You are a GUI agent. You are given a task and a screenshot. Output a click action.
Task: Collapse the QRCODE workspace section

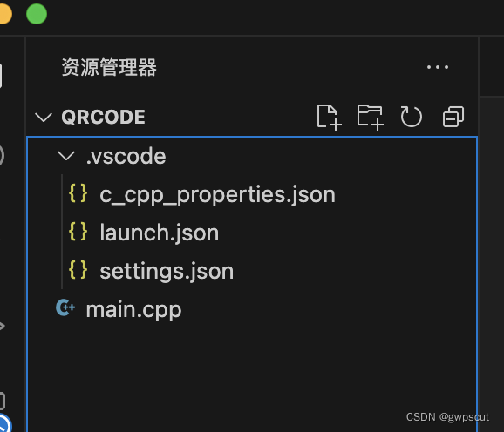coord(44,118)
